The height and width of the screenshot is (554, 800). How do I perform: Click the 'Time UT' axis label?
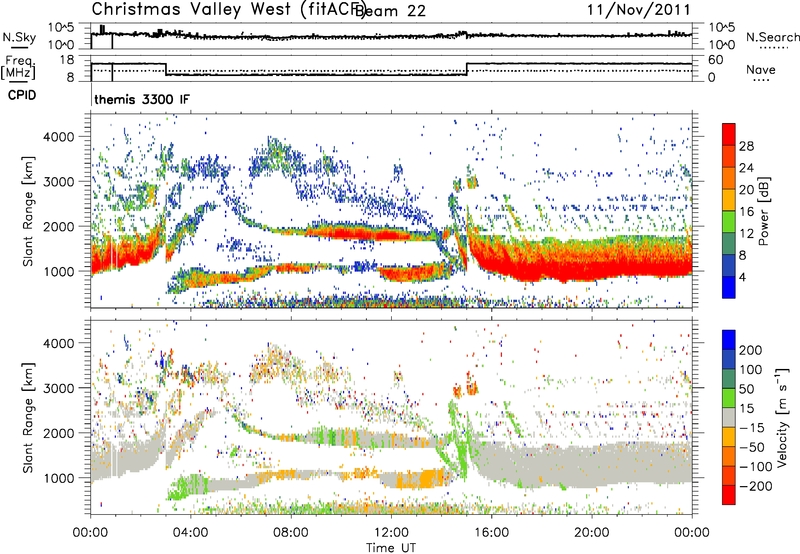point(391,548)
